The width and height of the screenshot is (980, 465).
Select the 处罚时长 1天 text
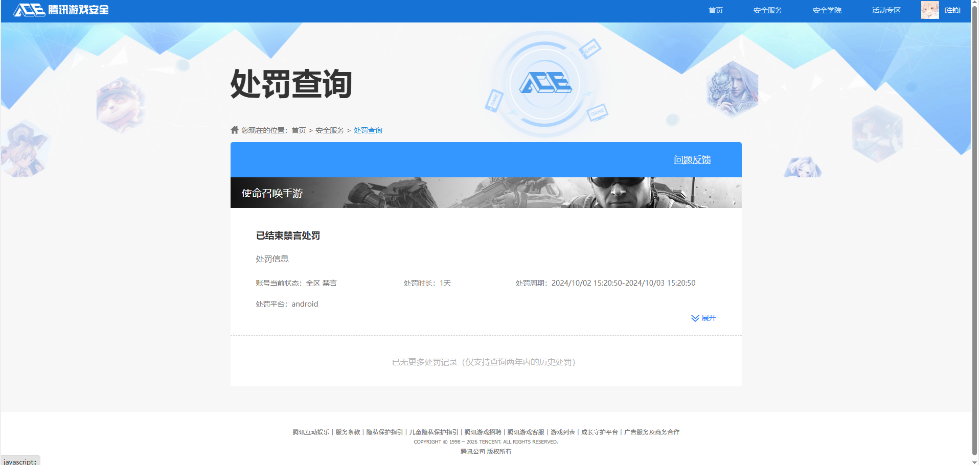coord(427,283)
